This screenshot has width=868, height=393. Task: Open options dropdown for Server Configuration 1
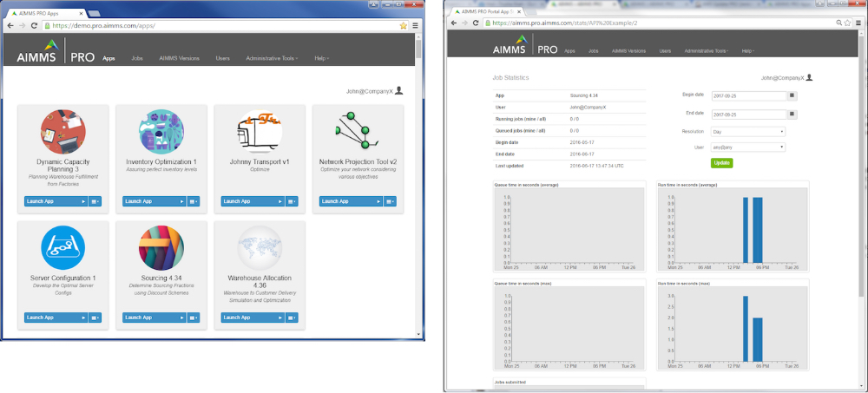pos(95,318)
